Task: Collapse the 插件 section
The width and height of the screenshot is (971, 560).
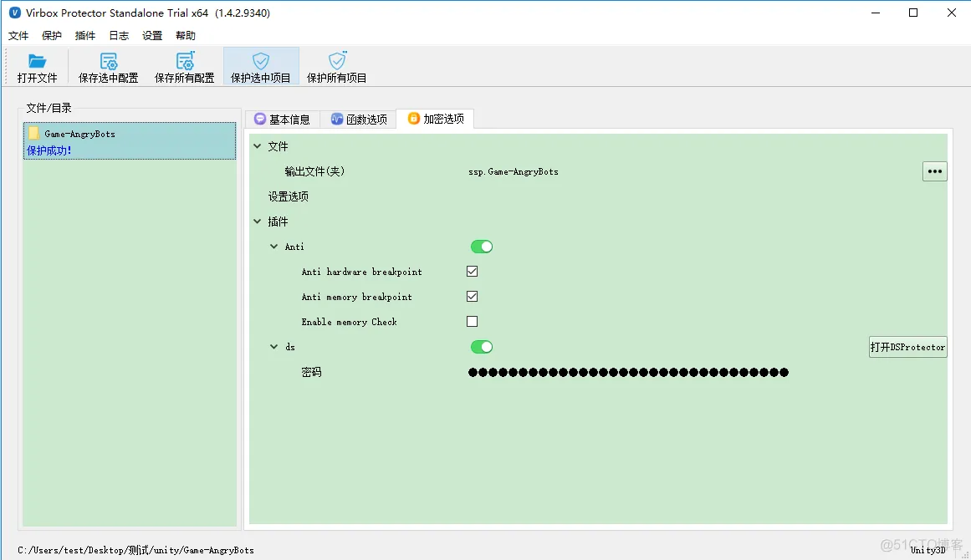Action: 258,221
